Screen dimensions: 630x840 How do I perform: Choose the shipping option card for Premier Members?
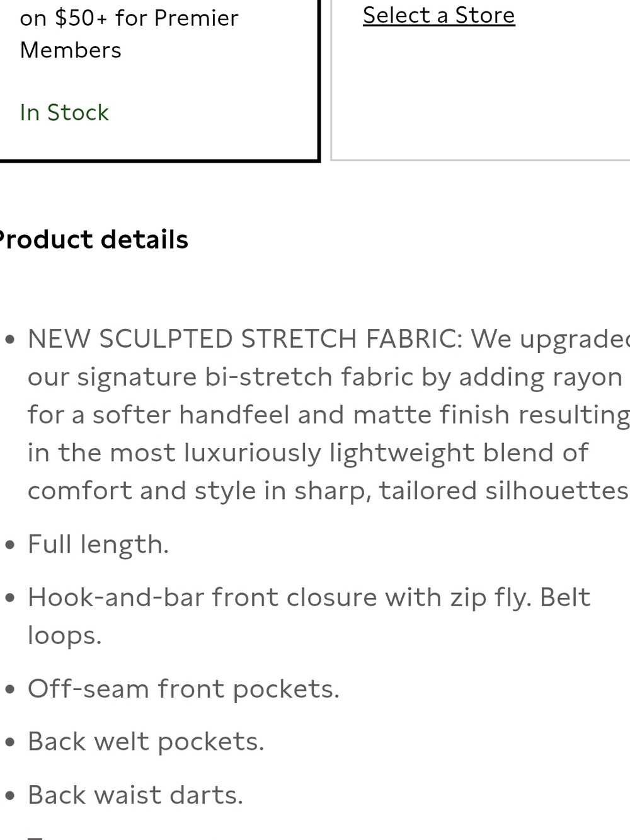159,81
